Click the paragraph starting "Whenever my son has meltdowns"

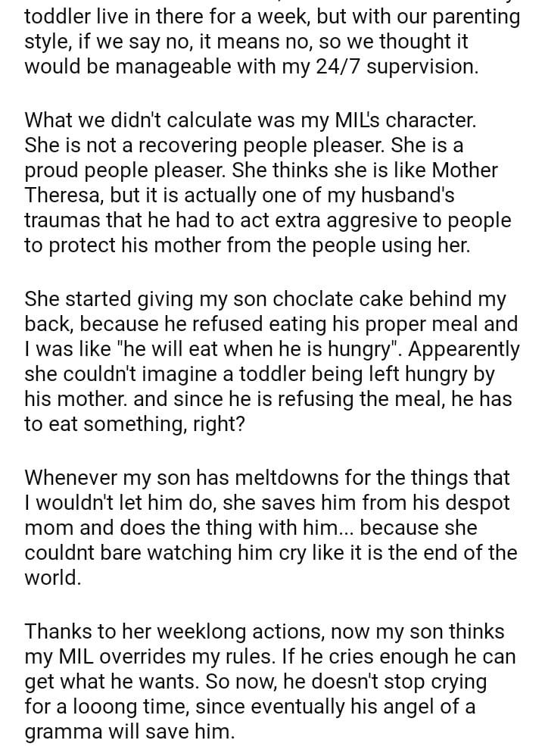tap(268, 529)
